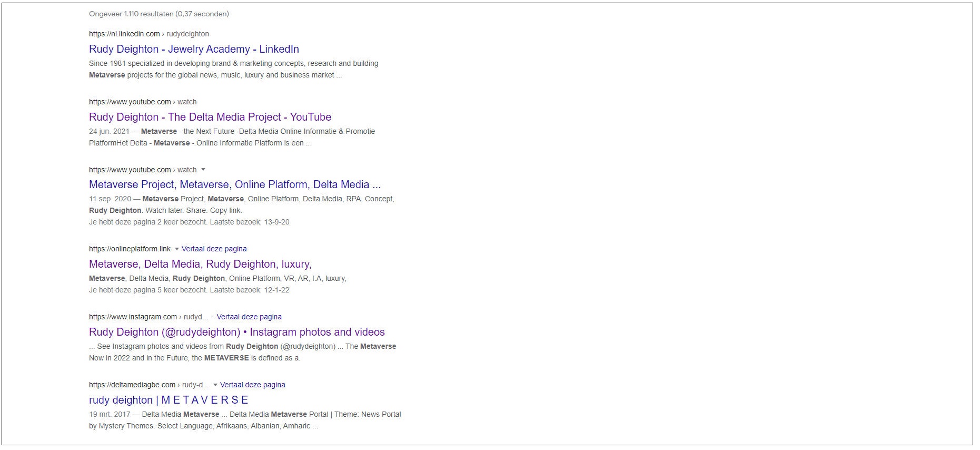Click 'Je hebt deze pagina 2 keer bezocht' note

[189, 222]
